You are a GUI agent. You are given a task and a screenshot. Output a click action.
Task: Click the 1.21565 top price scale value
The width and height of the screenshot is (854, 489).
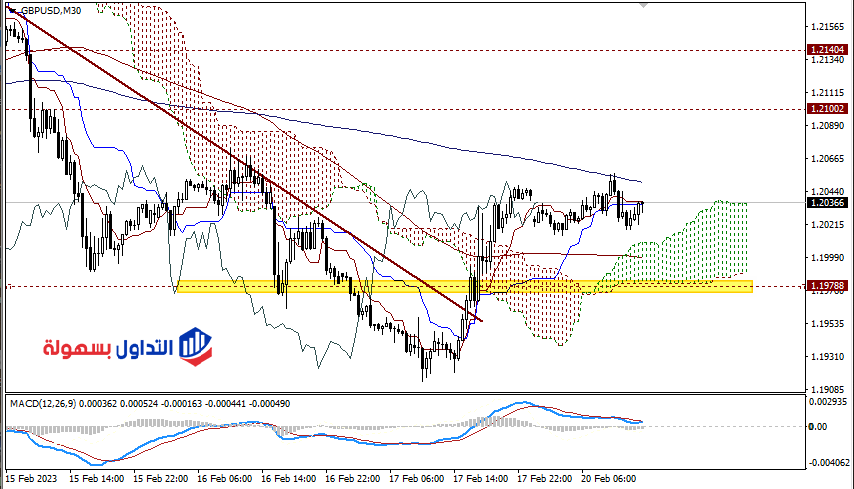(x=827, y=27)
